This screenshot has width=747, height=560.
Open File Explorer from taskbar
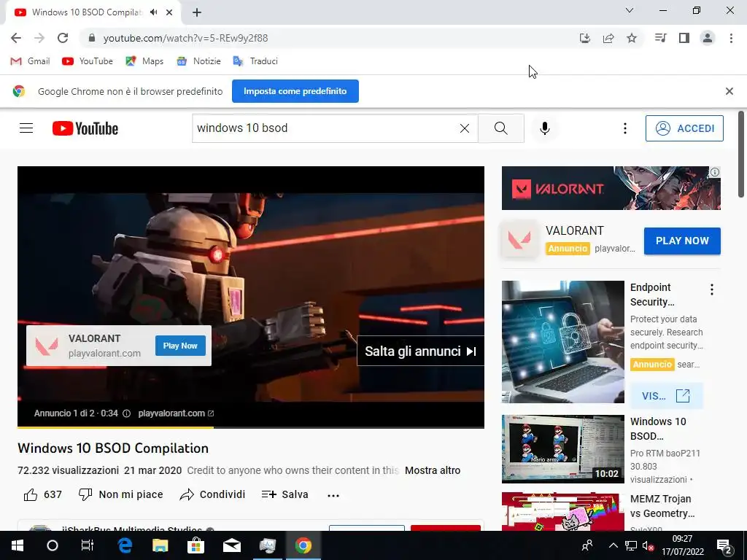click(x=160, y=545)
